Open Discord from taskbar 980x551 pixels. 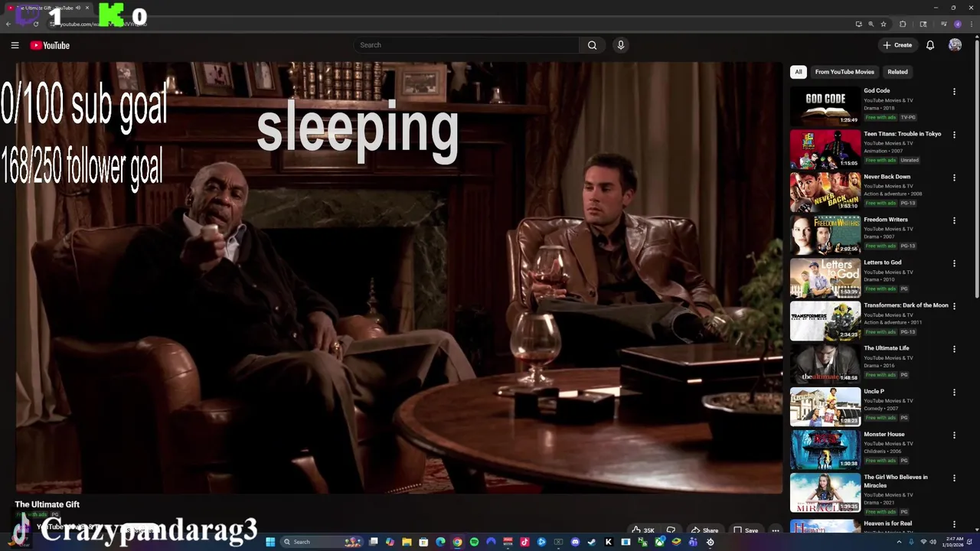point(575,542)
